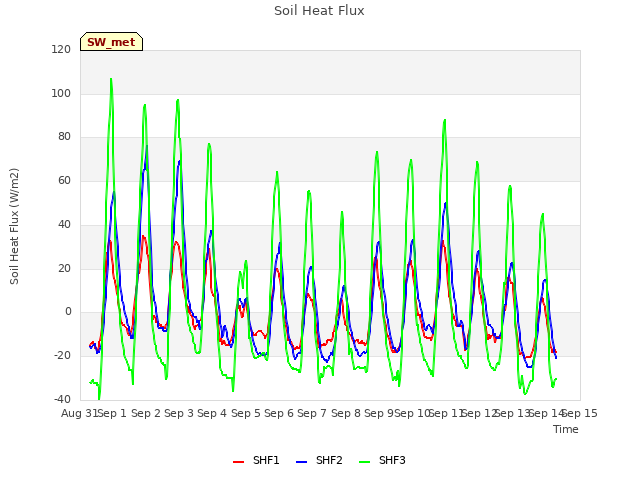
Task: Click the Sep 15 x-axis label
Action: 580,413
